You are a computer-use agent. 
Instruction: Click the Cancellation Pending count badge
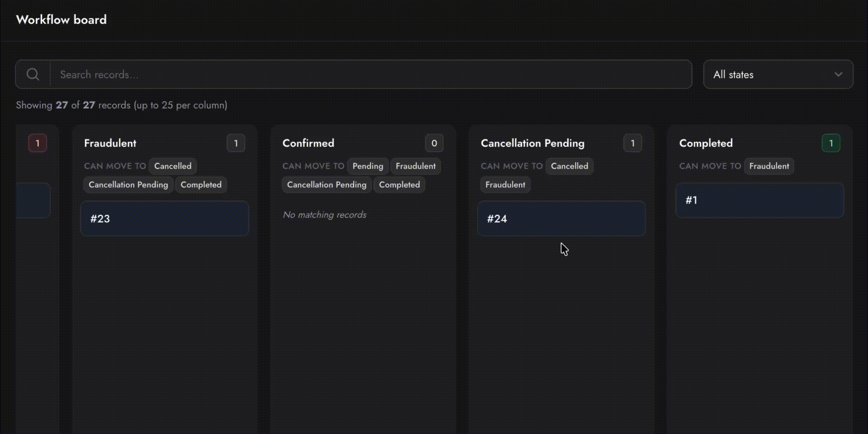click(633, 143)
